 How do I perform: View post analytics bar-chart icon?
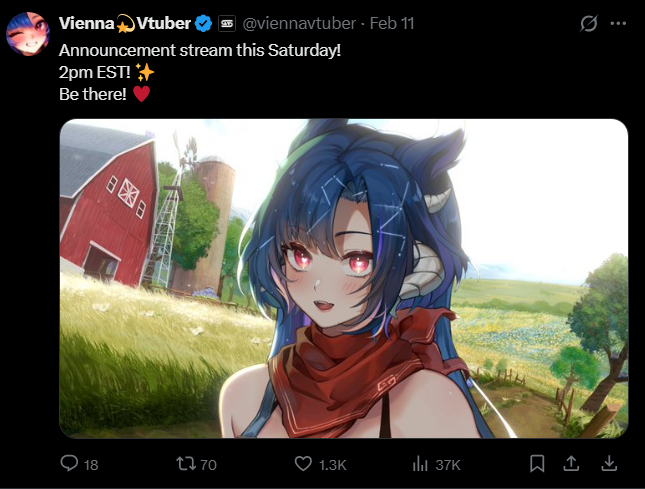point(420,464)
